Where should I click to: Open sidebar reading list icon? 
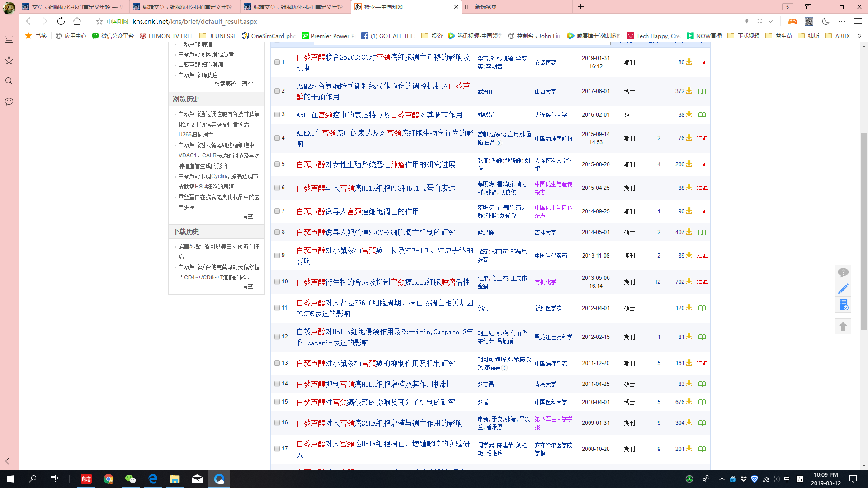pyautogui.click(x=9, y=39)
